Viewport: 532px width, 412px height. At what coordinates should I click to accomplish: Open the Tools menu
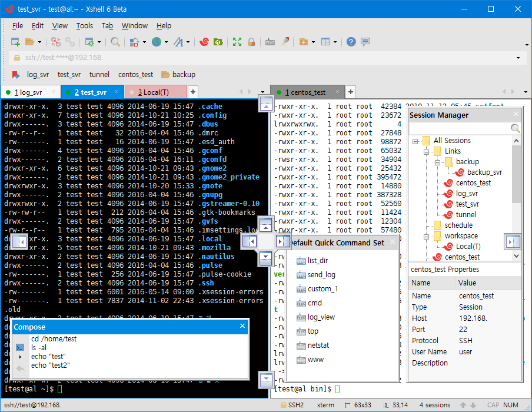(x=84, y=26)
